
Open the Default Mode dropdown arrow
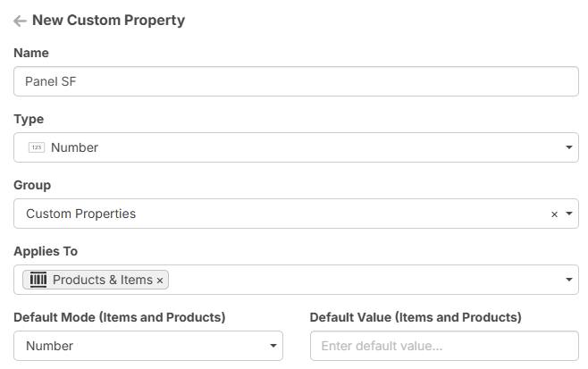273,346
